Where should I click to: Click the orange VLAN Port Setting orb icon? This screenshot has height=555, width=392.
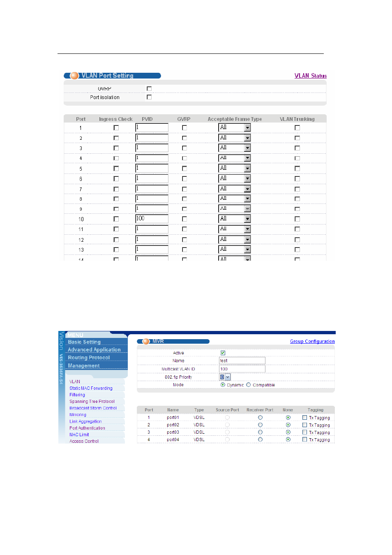[x=74, y=76]
